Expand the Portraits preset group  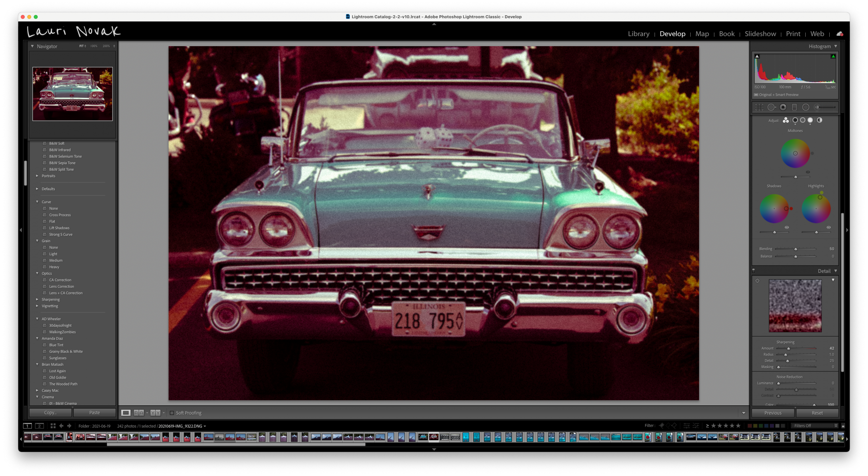37,176
